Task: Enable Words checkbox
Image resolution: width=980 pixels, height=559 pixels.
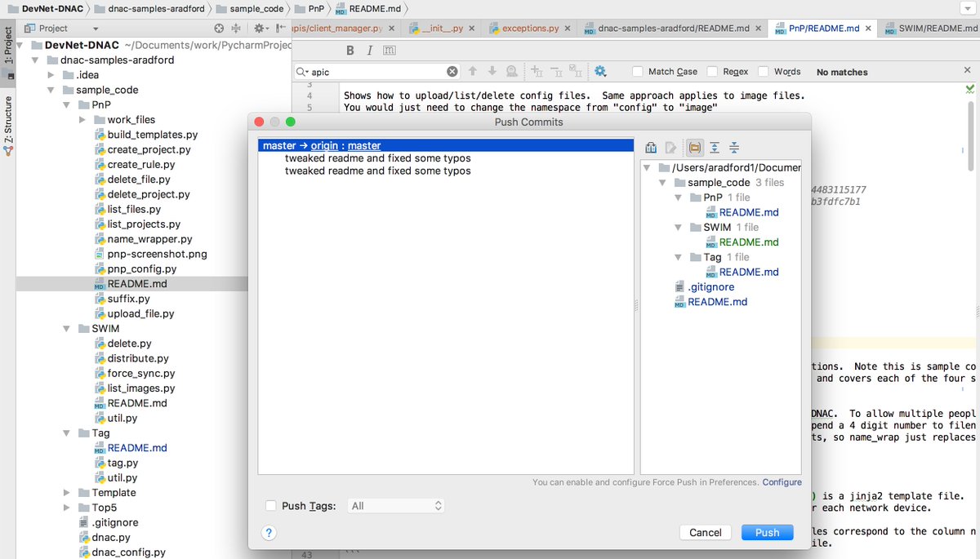Action: (x=763, y=72)
